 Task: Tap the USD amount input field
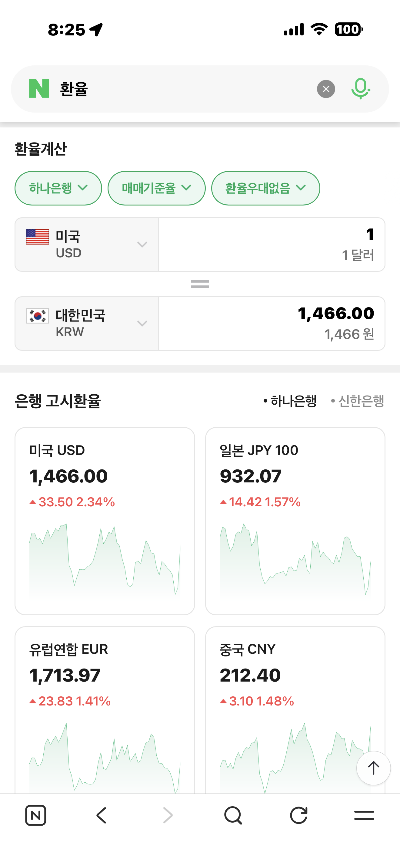(272, 245)
